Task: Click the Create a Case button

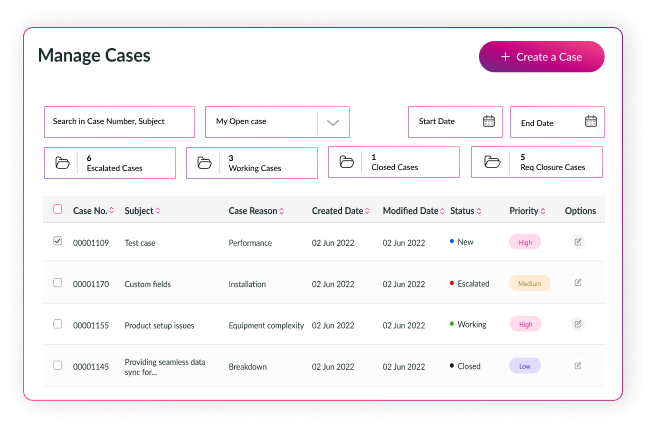Action: click(x=541, y=57)
